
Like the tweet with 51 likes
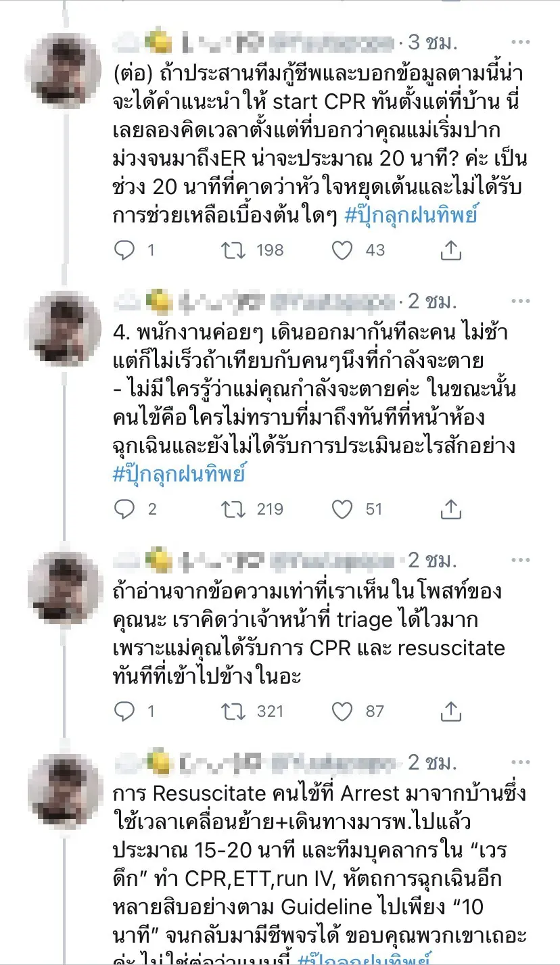point(343,509)
